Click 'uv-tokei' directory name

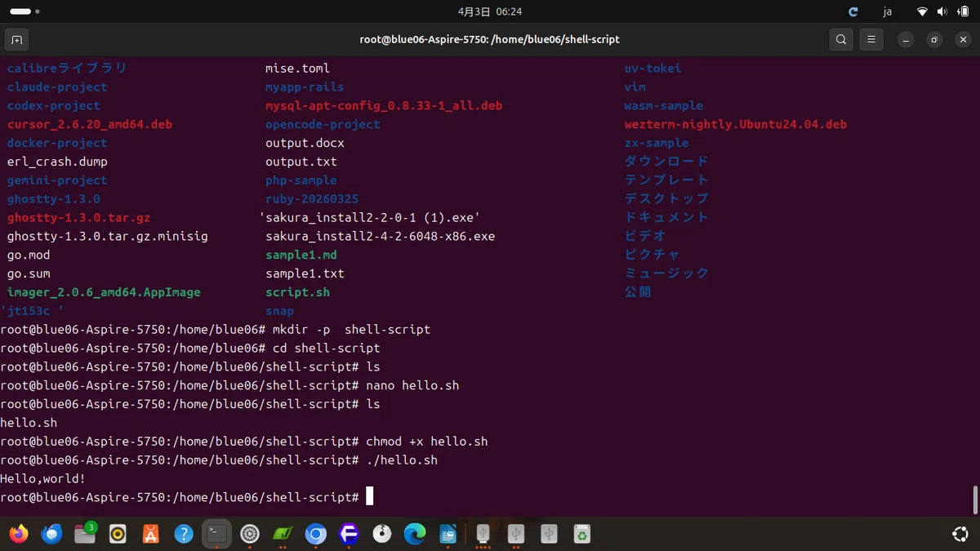point(653,69)
